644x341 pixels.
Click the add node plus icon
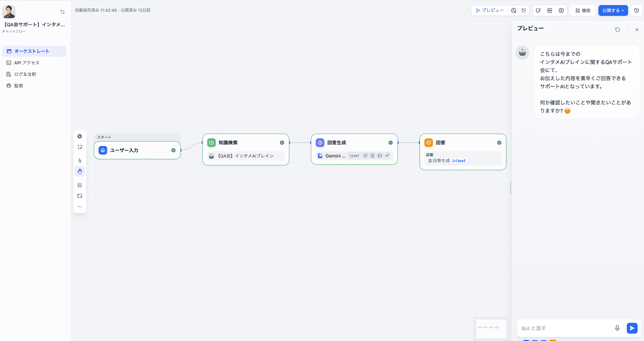point(80,136)
